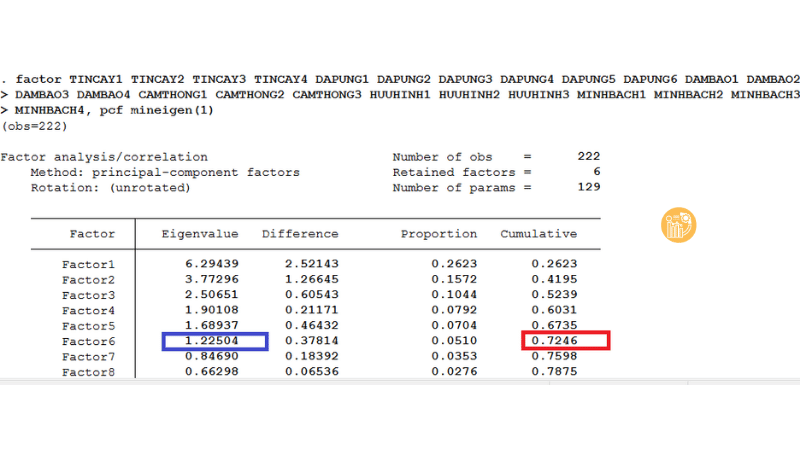Select the blue-boxed eigenvalue 1.22504
The height and width of the screenshot is (450, 800).
(215, 341)
